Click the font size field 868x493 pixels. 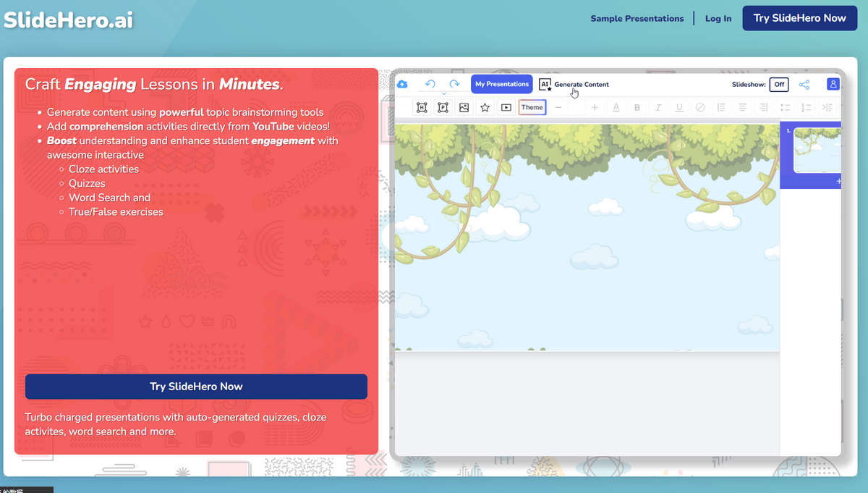pos(576,107)
